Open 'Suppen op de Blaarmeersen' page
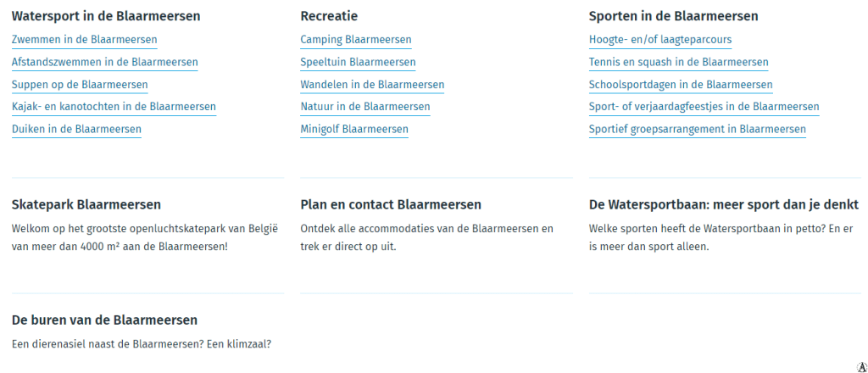Screen dimensions: 868x373 click(80, 85)
